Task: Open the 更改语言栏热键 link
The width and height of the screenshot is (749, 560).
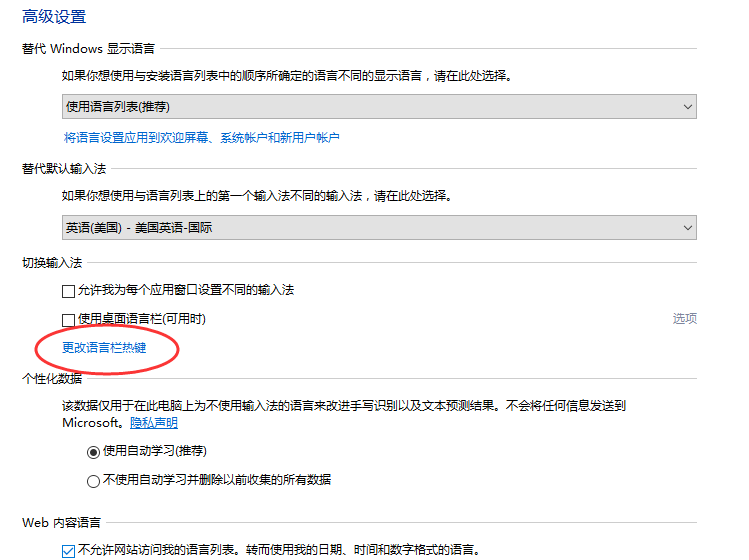Action: (104, 348)
